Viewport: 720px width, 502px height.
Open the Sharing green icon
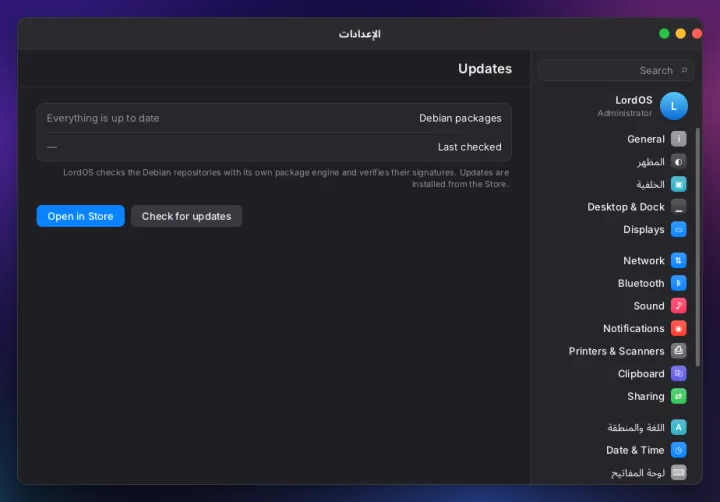pyautogui.click(x=678, y=396)
